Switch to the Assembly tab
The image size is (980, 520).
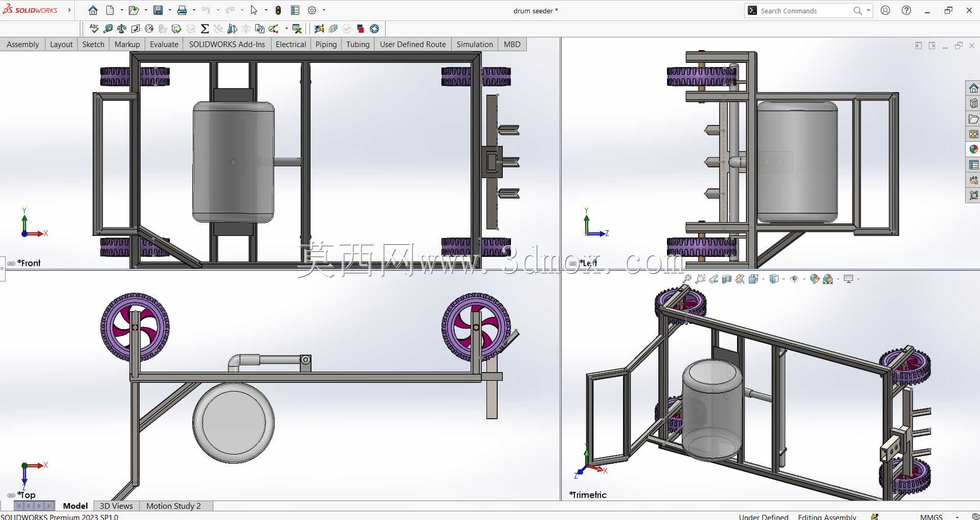tap(23, 45)
